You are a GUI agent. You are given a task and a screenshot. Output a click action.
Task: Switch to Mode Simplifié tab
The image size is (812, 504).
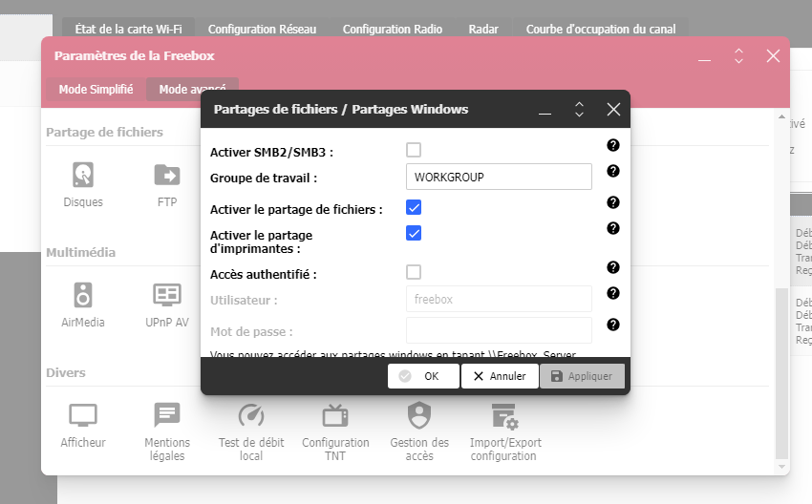click(x=96, y=89)
